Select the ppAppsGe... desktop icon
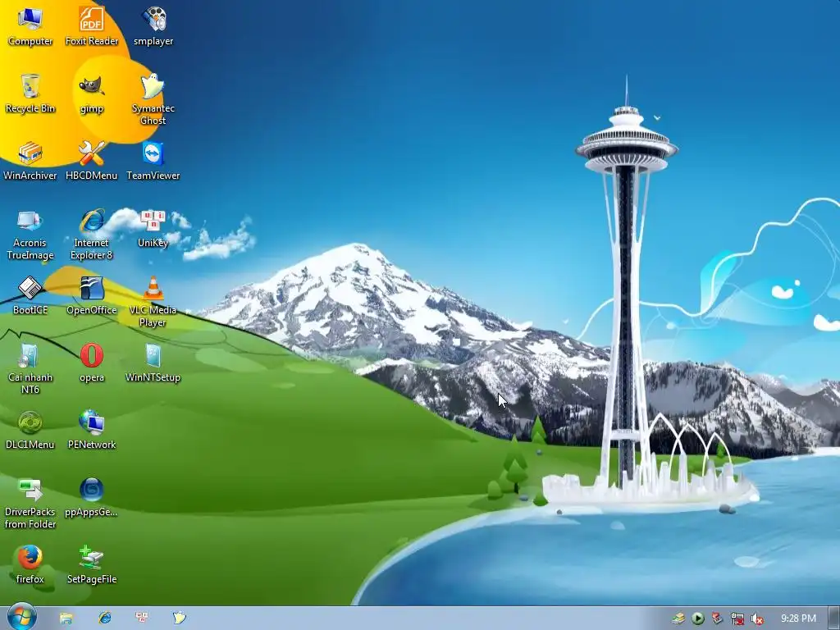The width and height of the screenshot is (840, 630). coord(92,497)
